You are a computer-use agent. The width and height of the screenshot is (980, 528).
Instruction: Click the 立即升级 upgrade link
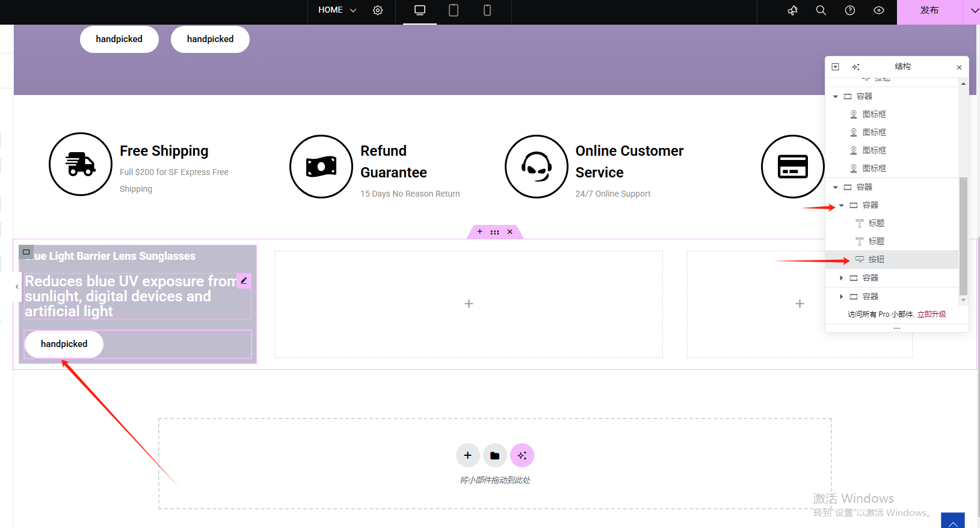[931, 314]
